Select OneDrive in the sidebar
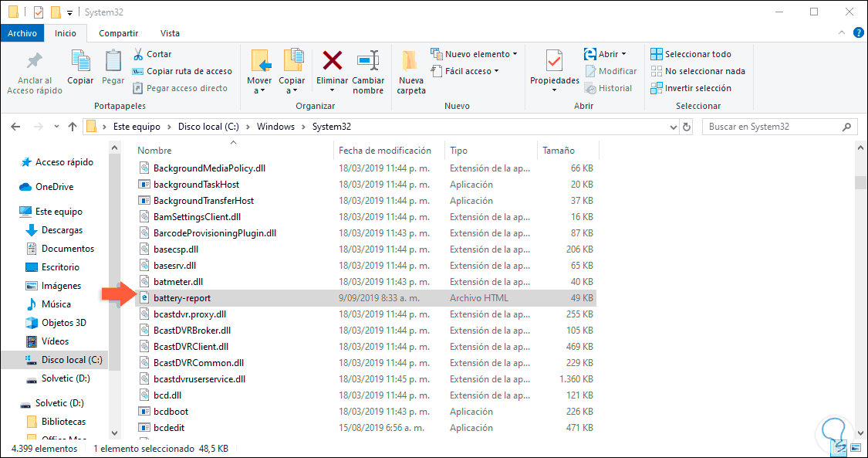Viewport: 868px width, 458px height. tap(54, 187)
